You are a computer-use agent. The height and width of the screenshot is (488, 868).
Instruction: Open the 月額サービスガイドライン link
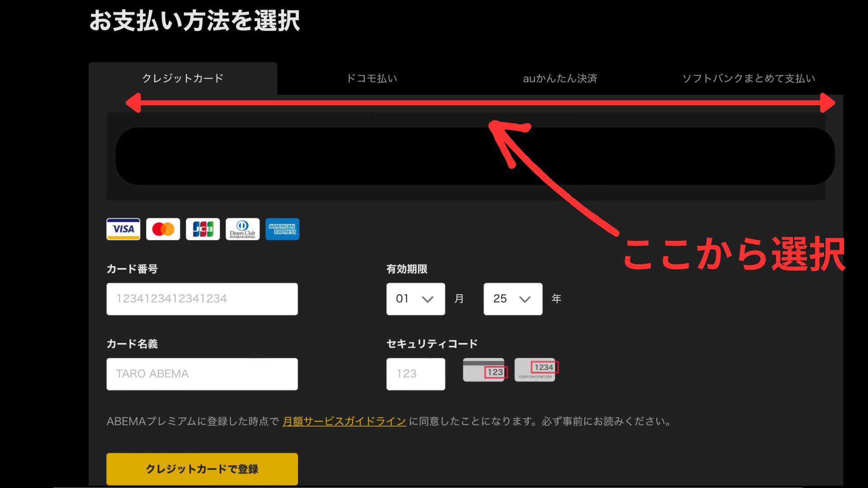tap(344, 421)
